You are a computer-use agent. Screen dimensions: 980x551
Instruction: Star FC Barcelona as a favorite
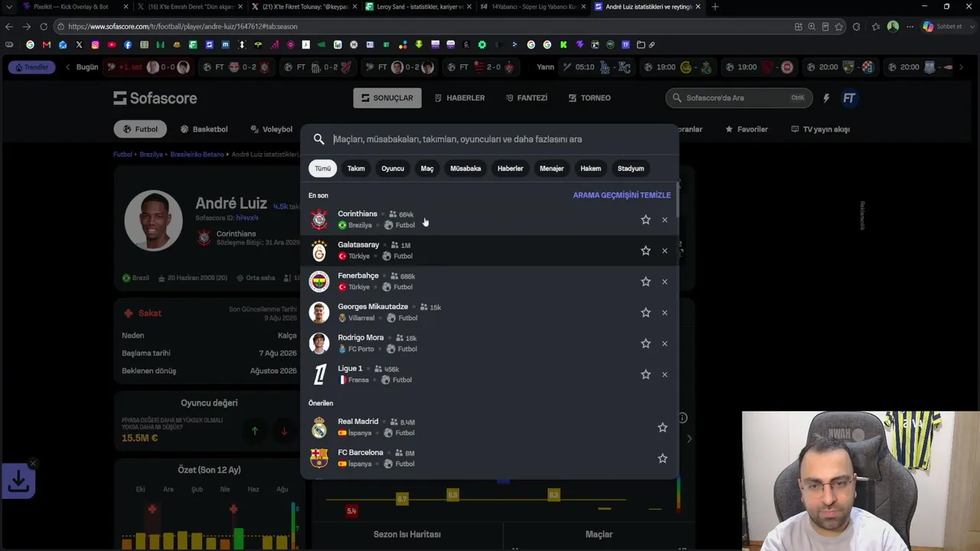click(x=662, y=458)
